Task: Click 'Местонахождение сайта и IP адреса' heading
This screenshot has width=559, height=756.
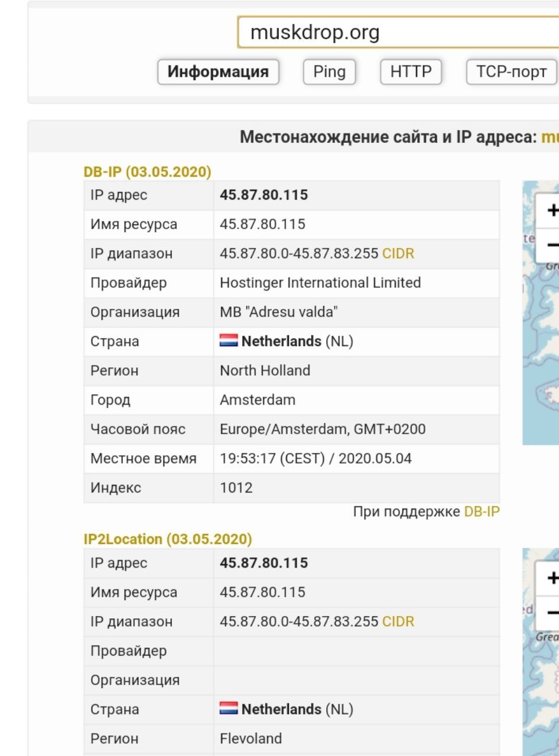Action: point(388,137)
